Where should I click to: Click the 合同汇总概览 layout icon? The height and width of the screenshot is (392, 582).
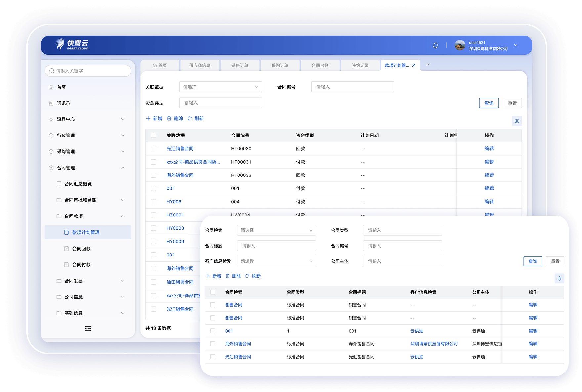pyautogui.click(x=59, y=184)
